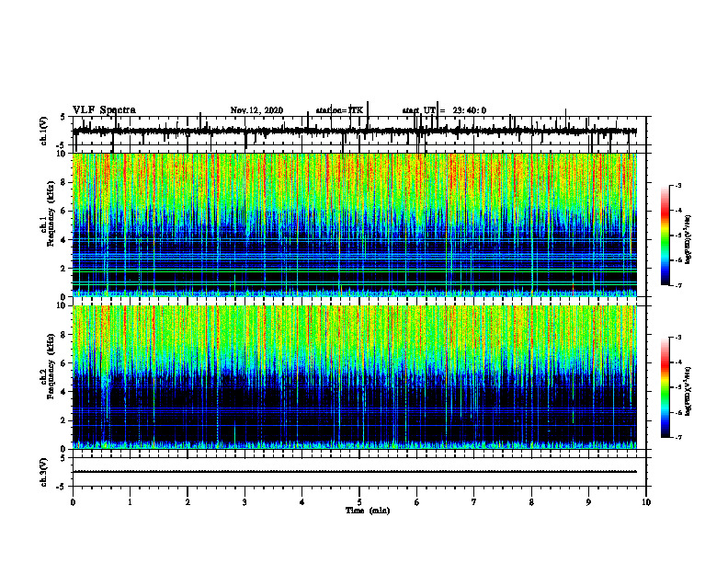728x563 pixels.
Task: Click time axis tick label '1'
Action: click(130, 502)
